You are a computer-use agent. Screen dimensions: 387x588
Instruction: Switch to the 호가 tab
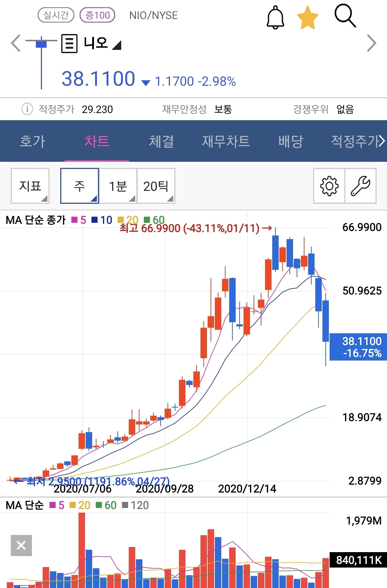coord(32,141)
